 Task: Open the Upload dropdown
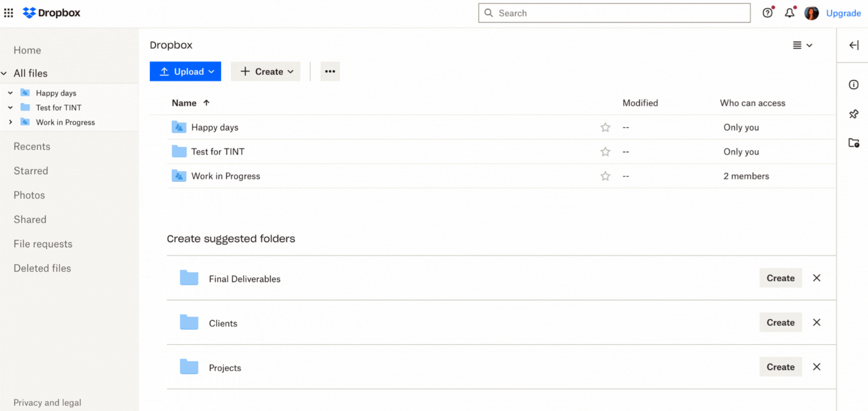click(x=185, y=71)
